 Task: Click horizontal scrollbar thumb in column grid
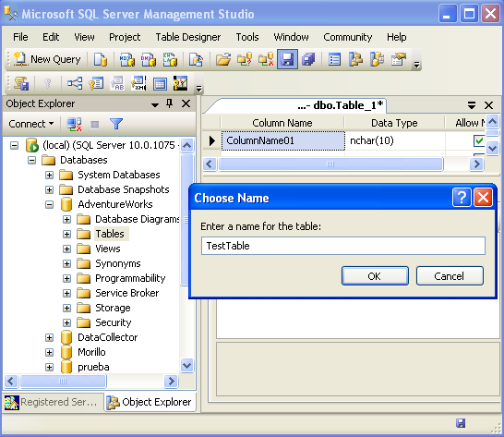coord(330,164)
